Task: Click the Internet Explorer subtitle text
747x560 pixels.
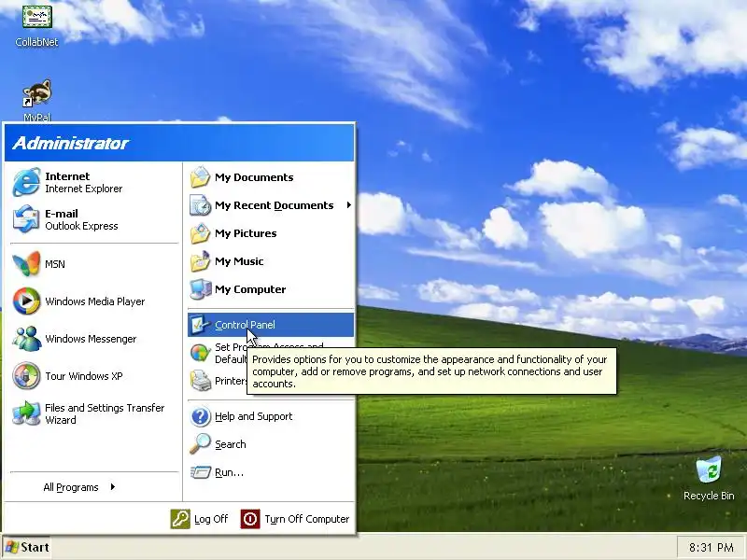Action: pos(83,189)
